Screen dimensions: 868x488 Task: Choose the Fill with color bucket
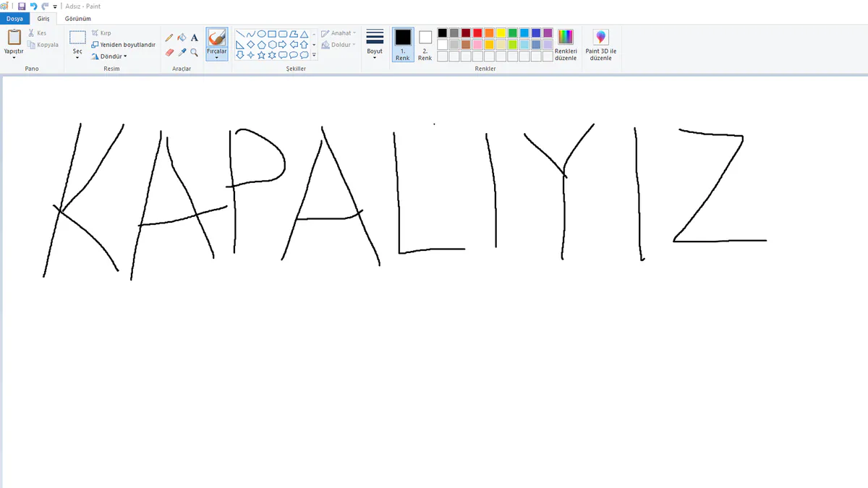coord(182,38)
